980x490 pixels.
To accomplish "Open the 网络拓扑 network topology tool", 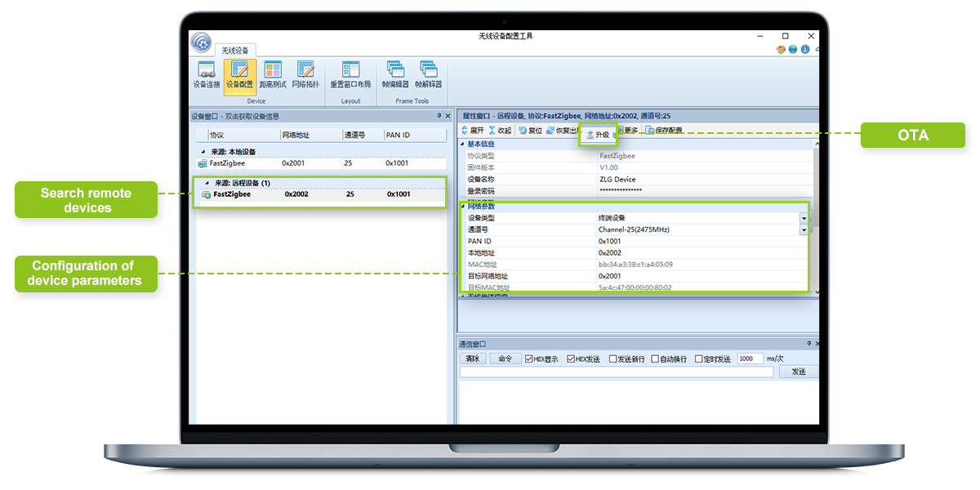I will tap(305, 74).
